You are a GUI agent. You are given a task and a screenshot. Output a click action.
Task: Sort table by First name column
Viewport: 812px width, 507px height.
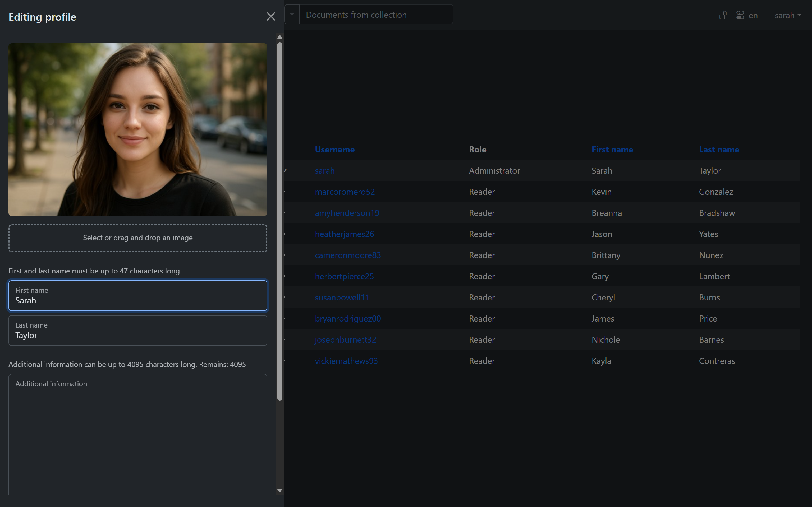click(612, 150)
